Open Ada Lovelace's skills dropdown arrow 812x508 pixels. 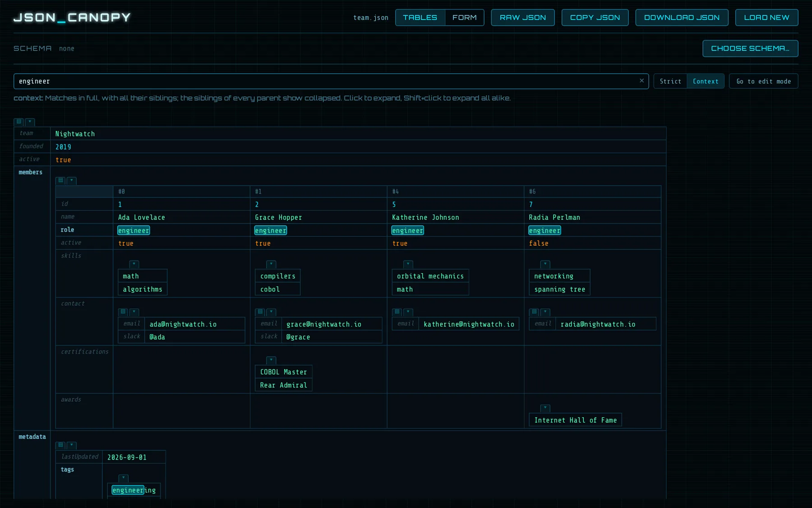pos(134,264)
